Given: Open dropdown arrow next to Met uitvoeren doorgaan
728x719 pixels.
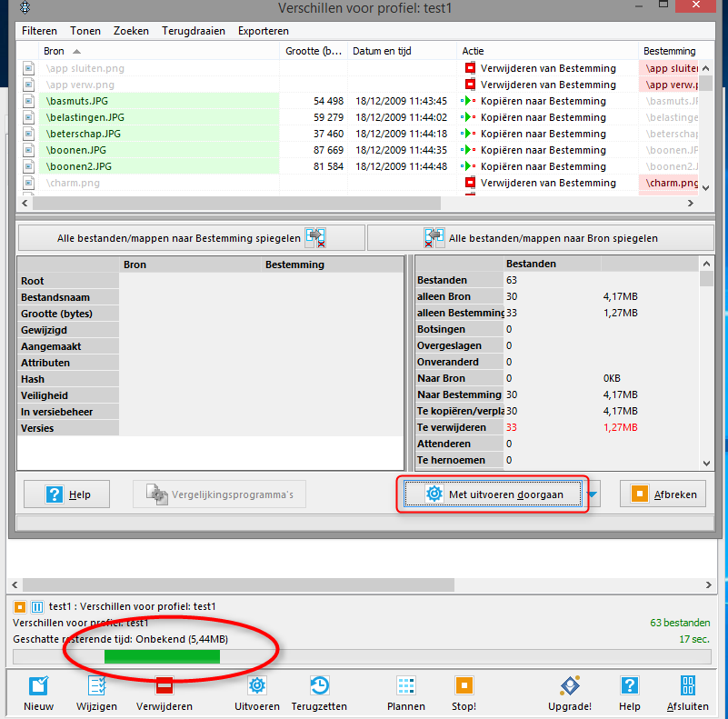Looking at the screenshot, I should (x=593, y=494).
